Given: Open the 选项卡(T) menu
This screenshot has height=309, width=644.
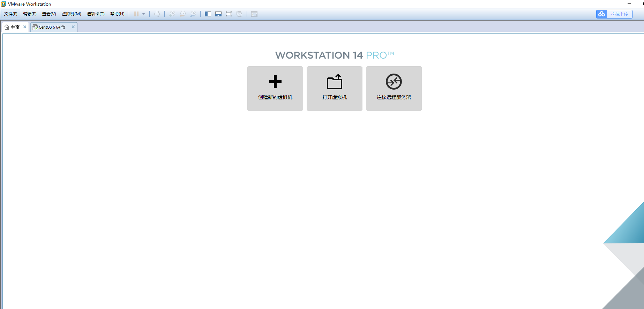Looking at the screenshot, I should 96,14.
